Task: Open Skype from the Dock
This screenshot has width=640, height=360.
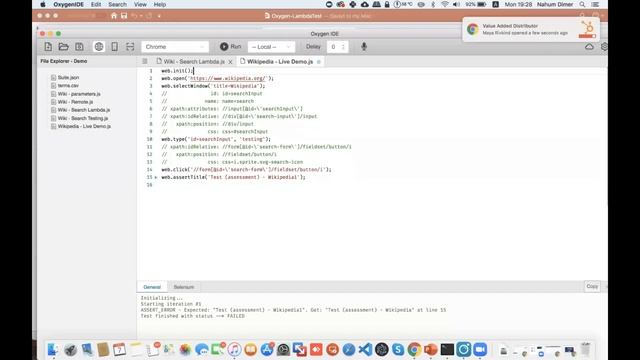Action: point(398,349)
